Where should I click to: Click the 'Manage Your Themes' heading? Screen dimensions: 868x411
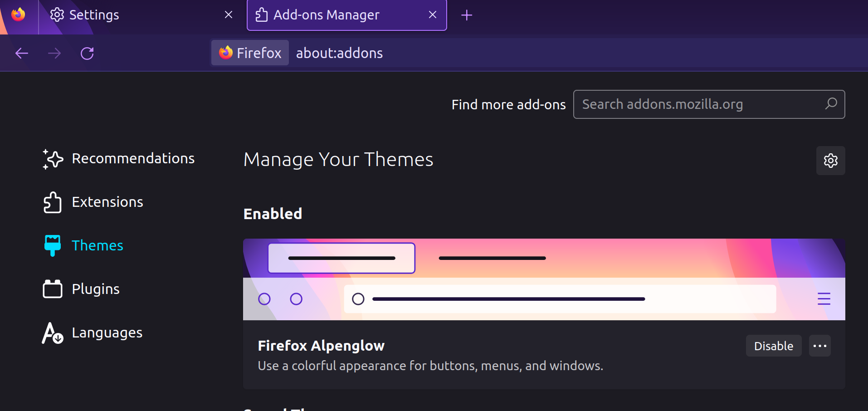tap(338, 159)
